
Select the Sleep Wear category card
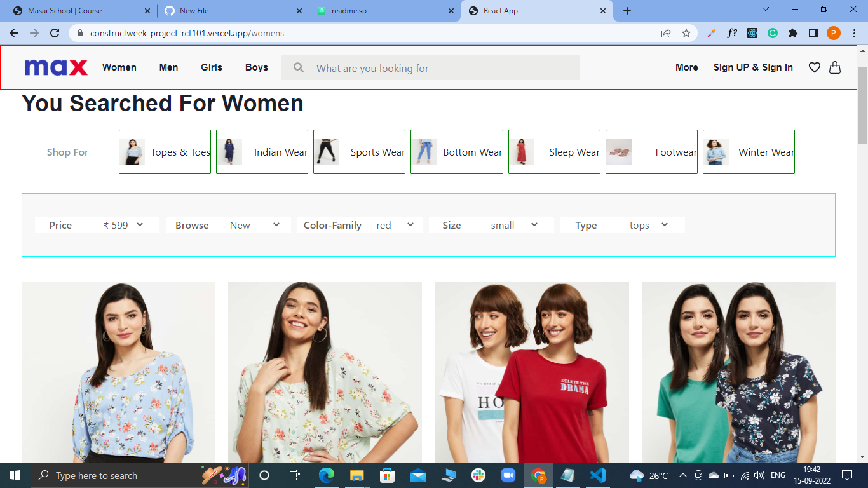click(554, 152)
